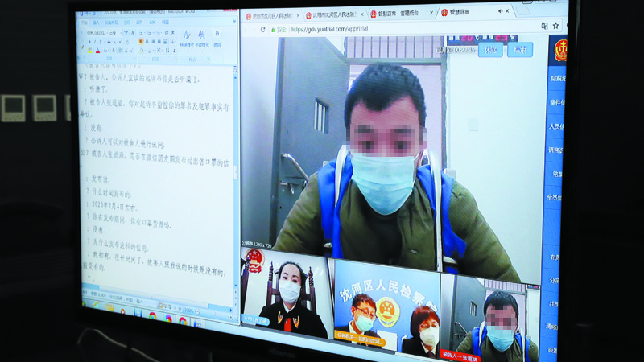Open the font name dropdown in Word
Image resolution: width=644 pixels, height=362 pixels.
pyautogui.click(x=107, y=33)
